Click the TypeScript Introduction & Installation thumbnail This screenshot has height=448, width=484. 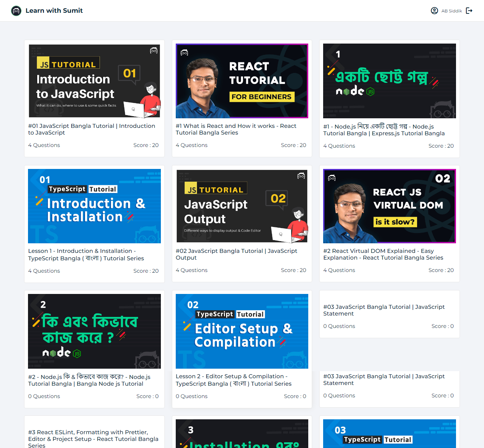click(x=94, y=206)
